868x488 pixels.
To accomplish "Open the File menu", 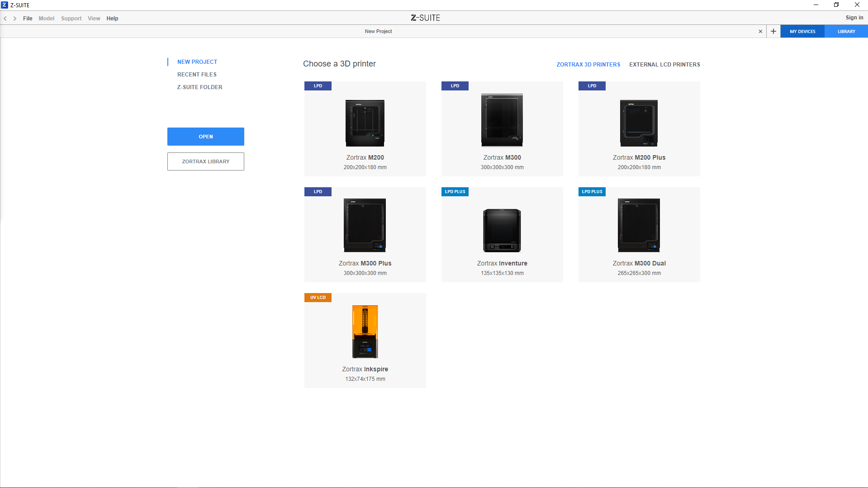I will pos(28,19).
